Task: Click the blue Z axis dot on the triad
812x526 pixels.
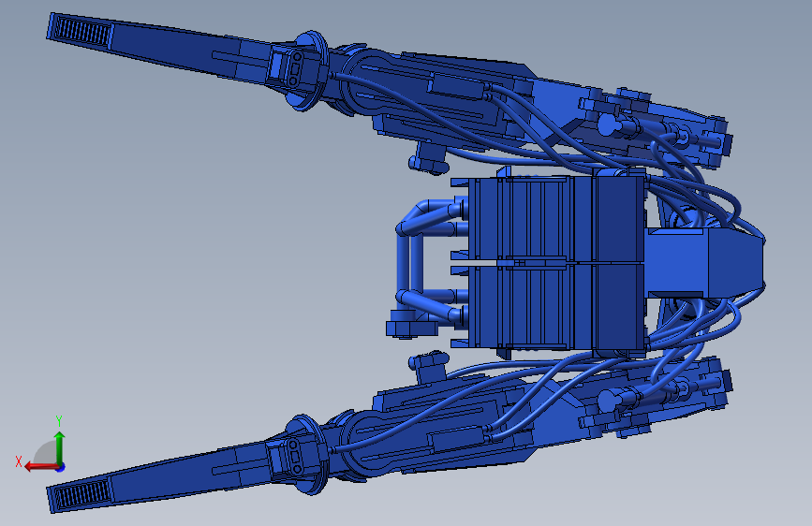Action: coord(61,467)
